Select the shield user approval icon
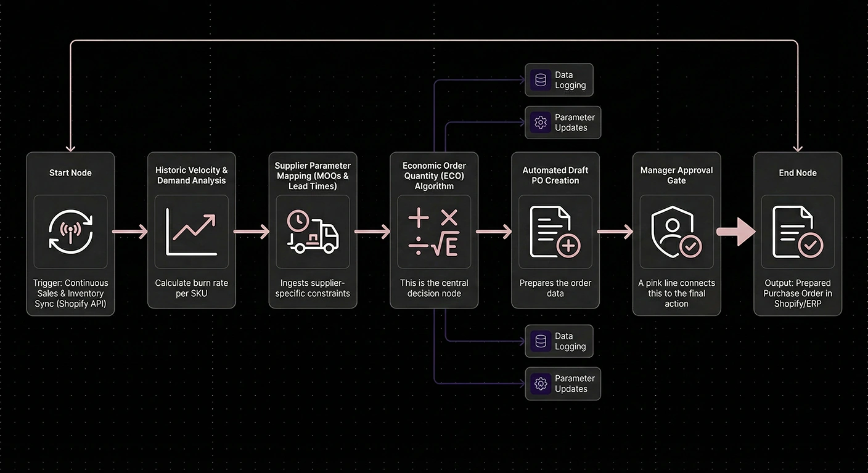The width and height of the screenshot is (868, 473). (x=676, y=232)
